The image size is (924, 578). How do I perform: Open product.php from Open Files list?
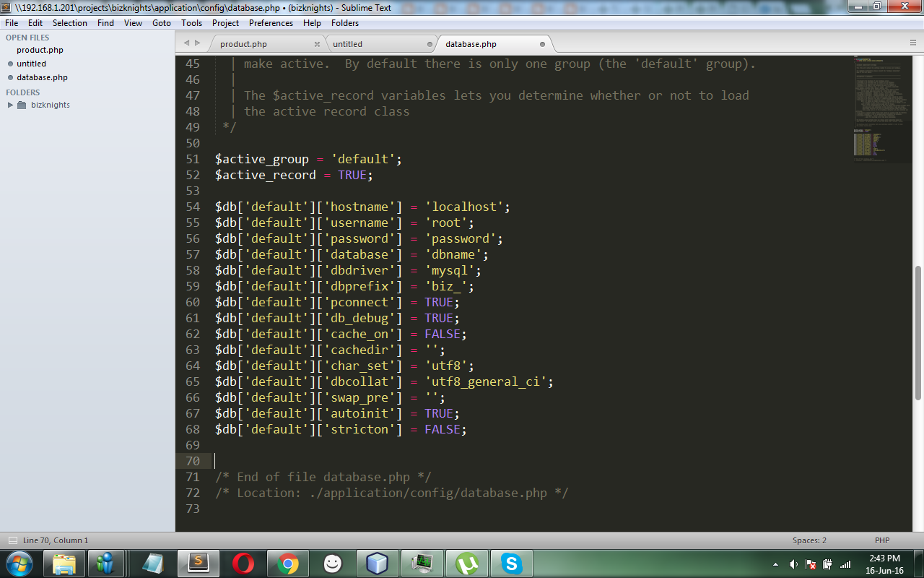[x=40, y=50]
